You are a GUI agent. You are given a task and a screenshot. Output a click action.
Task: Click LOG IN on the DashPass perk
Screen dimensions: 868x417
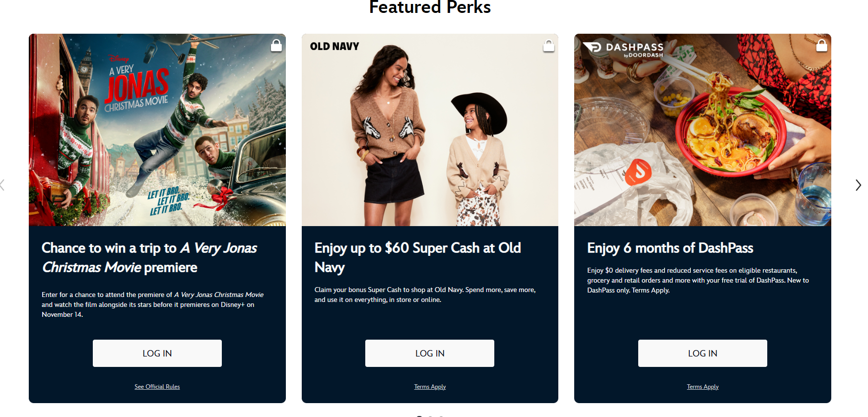pos(702,353)
